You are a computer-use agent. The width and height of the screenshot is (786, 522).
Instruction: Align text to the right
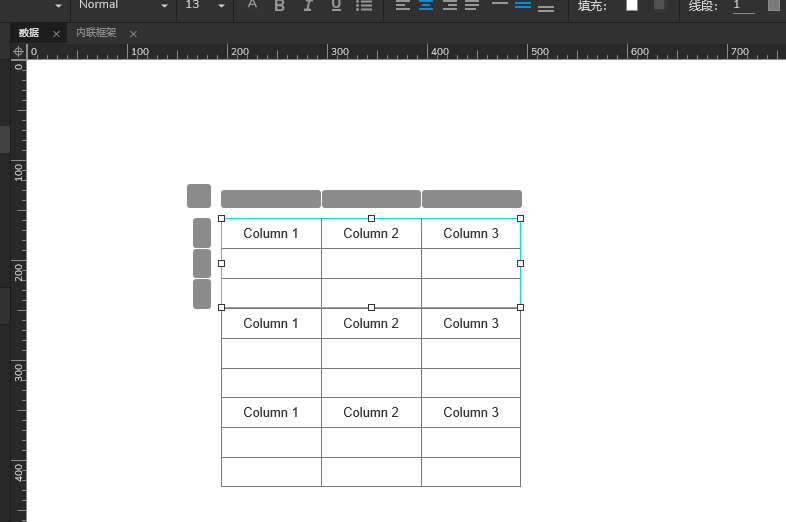449,6
